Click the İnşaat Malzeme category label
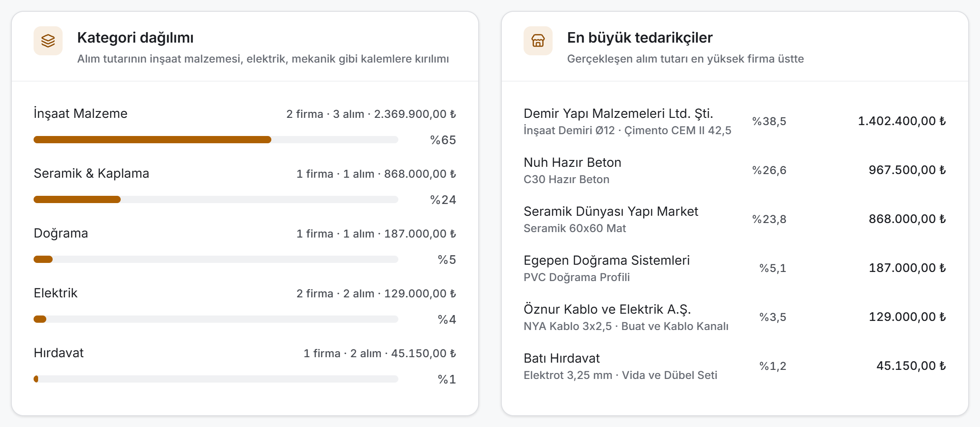 [80, 113]
